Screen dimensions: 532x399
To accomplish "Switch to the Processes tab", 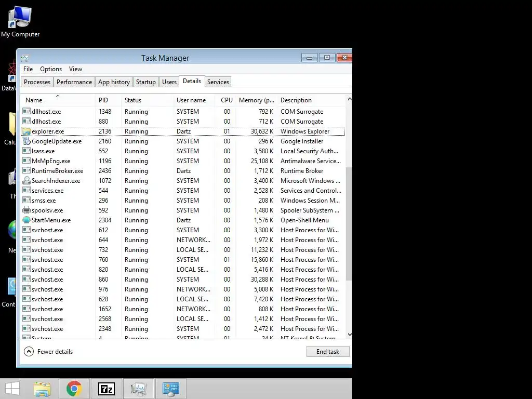I will [x=37, y=82].
